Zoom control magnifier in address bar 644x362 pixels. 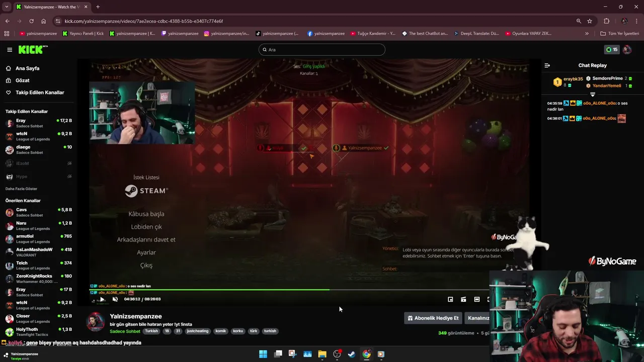(579, 21)
